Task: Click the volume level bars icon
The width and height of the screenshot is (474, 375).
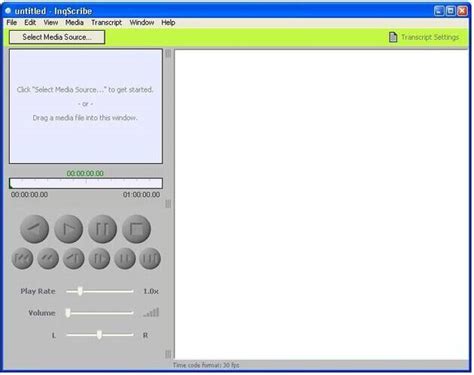Action: pyautogui.click(x=151, y=312)
